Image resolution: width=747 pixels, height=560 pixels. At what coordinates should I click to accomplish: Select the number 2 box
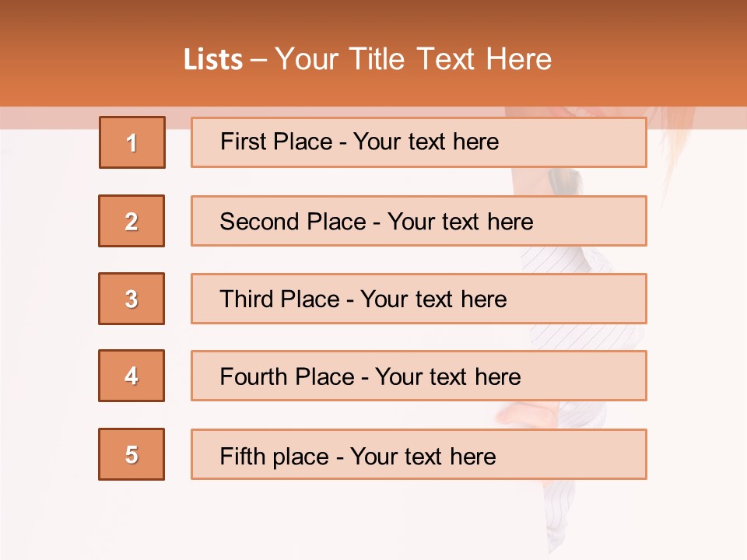click(x=132, y=221)
